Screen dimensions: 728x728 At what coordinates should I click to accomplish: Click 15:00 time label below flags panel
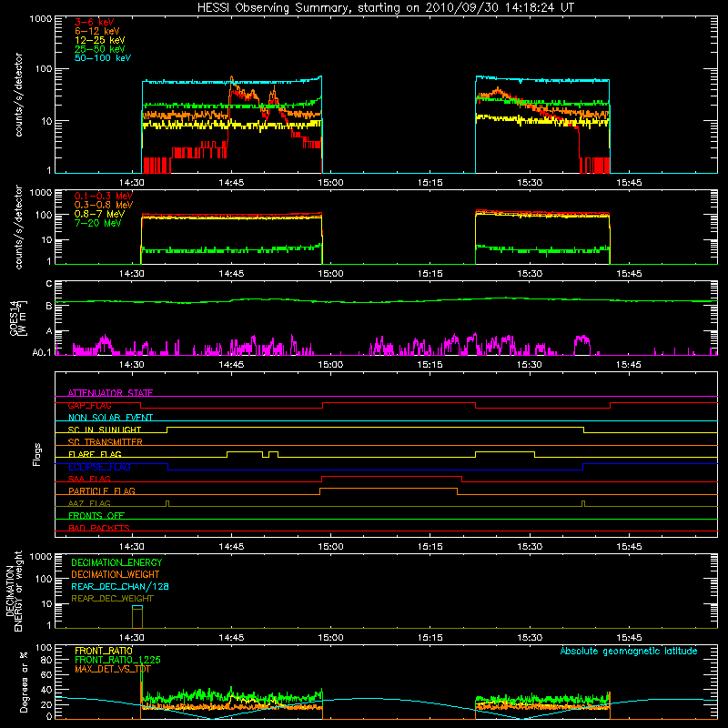330,547
